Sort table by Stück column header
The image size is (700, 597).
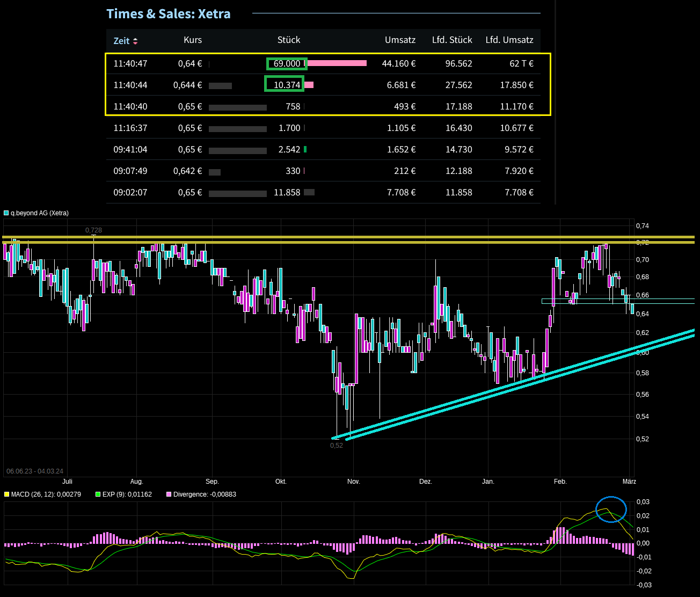point(288,40)
